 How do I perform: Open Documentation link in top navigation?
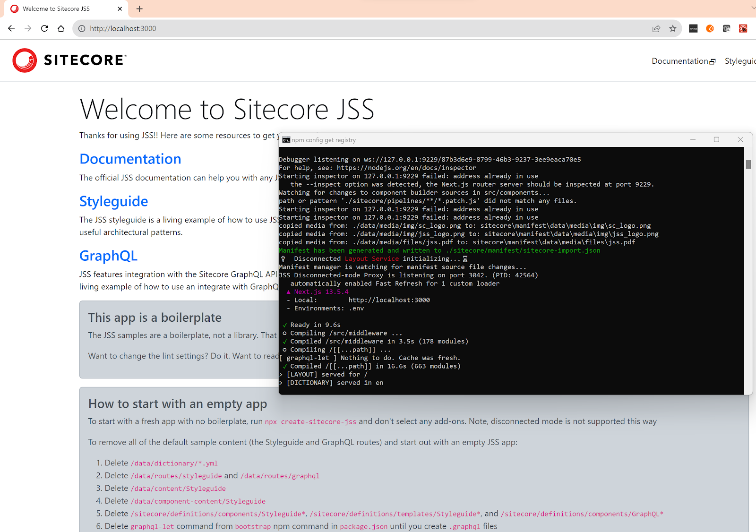tap(684, 61)
